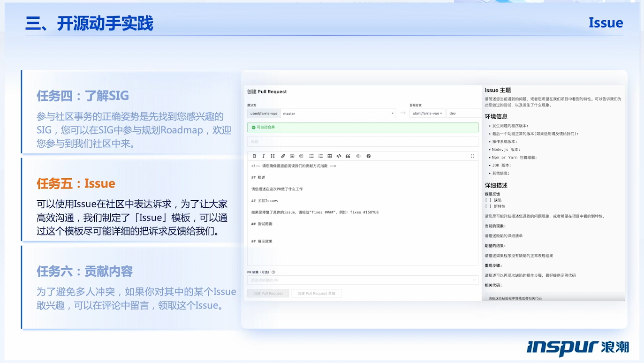Click 请描述缺陷的详细清单 text
644x363 pixels.
pos(504,236)
